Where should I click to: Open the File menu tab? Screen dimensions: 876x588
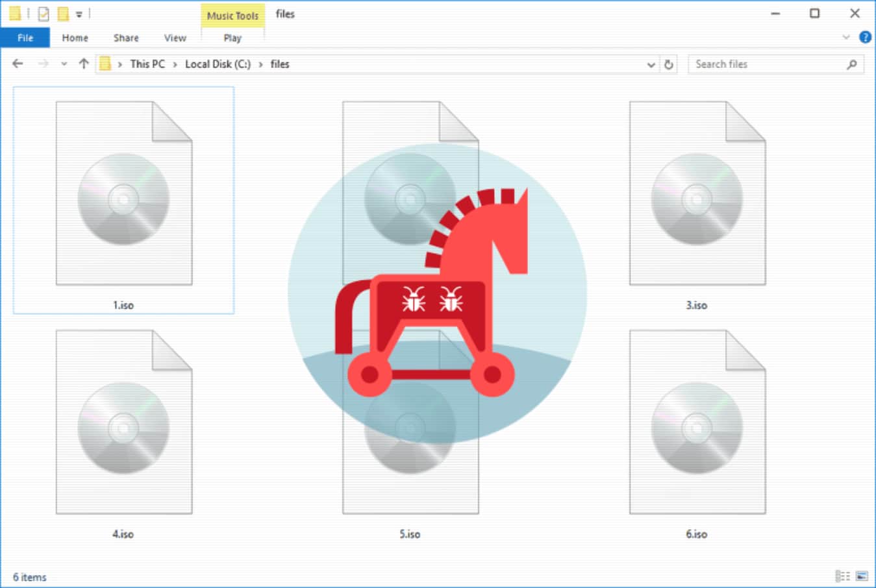[x=25, y=38]
